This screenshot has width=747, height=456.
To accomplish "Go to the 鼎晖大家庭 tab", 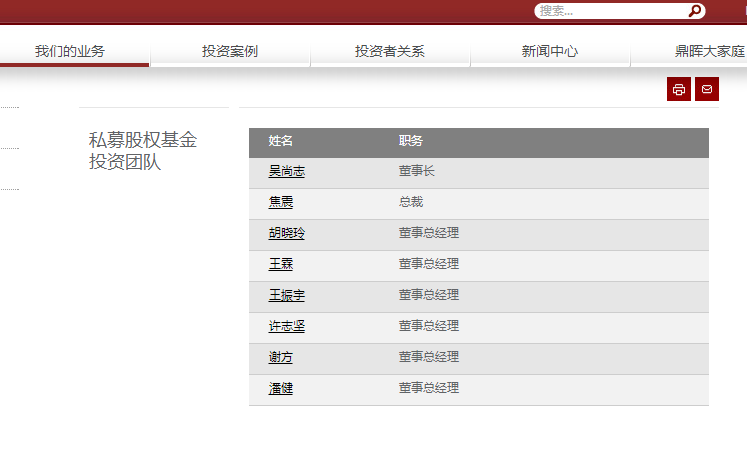I will [710, 51].
